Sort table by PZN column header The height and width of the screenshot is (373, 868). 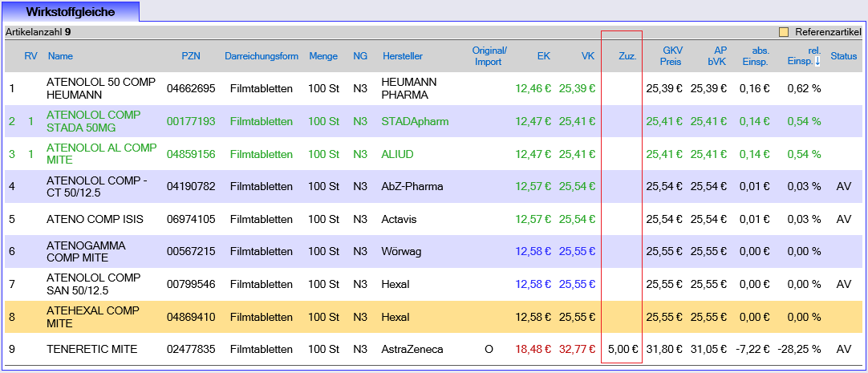coord(191,56)
